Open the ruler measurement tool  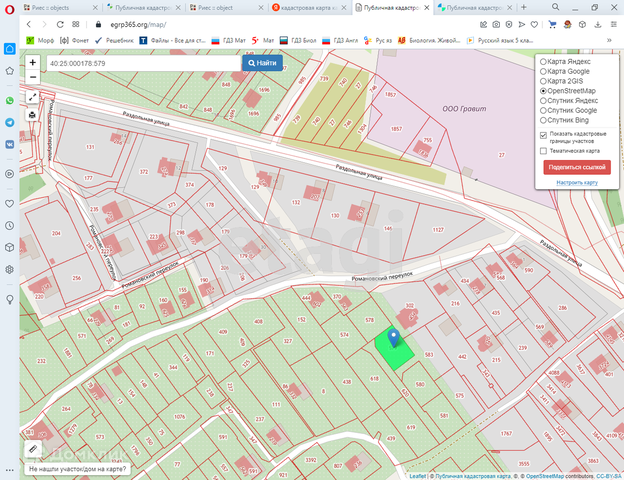[33, 449]
